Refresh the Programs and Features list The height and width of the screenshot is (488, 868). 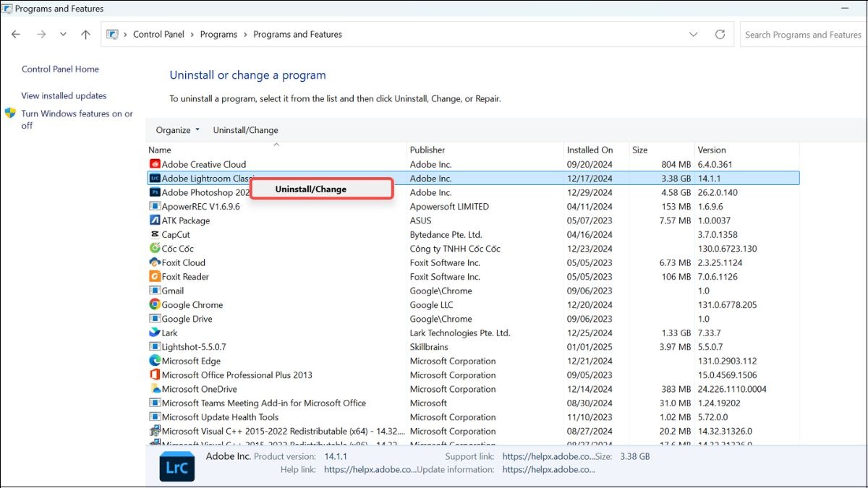720,34
